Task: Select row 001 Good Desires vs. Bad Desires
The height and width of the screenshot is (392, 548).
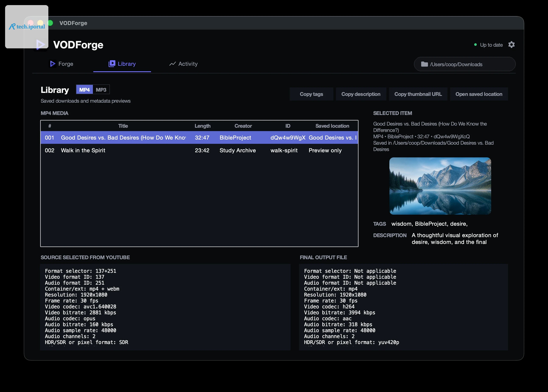Action: point(199,138)
